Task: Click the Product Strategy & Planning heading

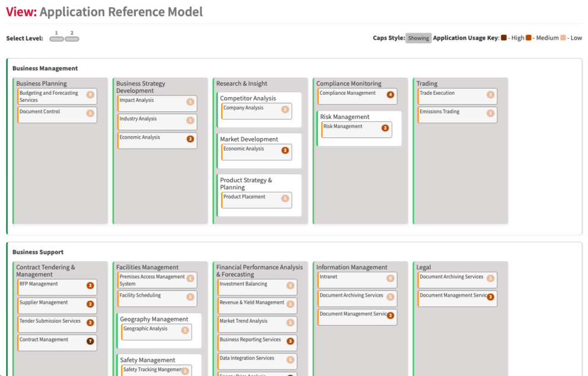Action: 246,184
